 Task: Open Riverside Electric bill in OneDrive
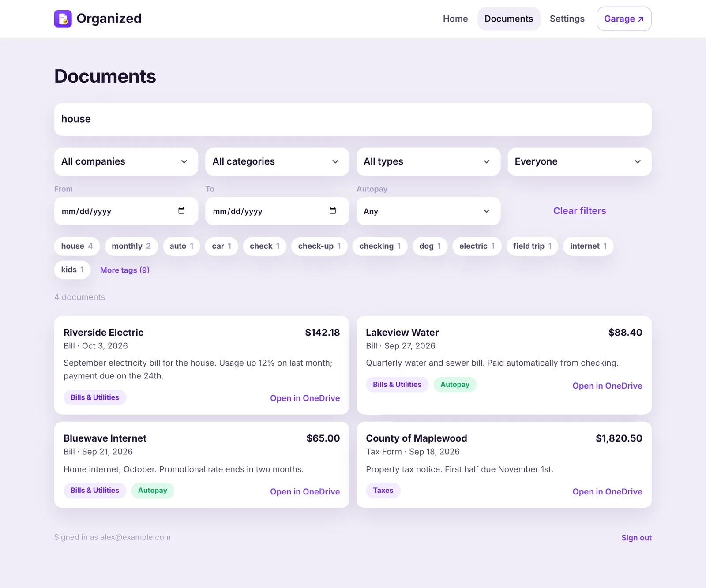point(305,398)
